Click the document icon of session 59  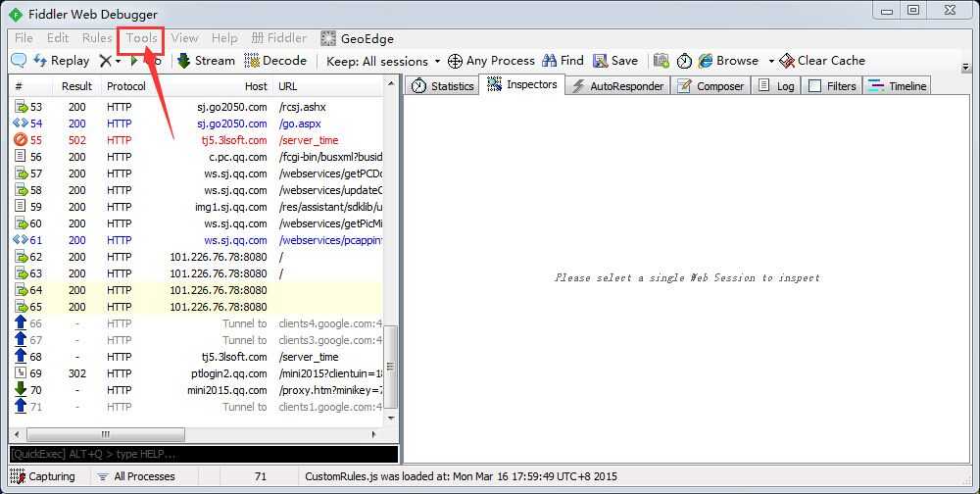coord(20,207)
